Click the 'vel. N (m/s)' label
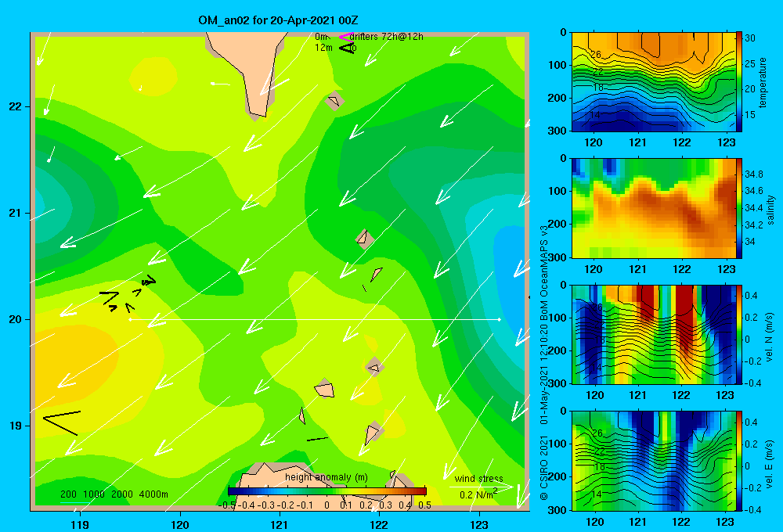 click(x=770, y=337)
